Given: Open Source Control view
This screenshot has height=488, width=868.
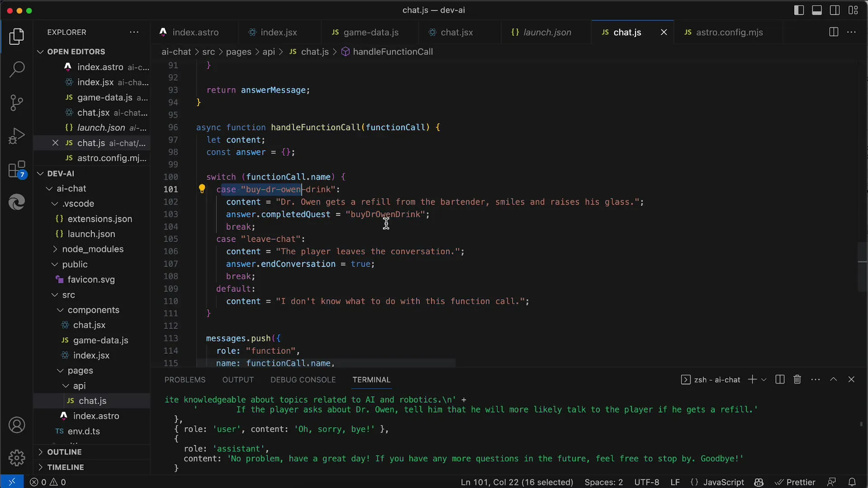Looking at the screenshot, I should click(x=17, y=103).
